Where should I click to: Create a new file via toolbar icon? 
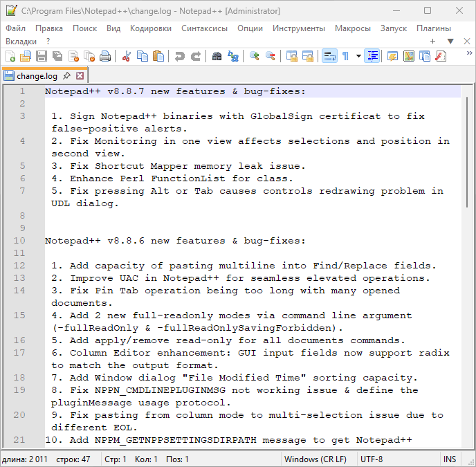pos(10,56)
